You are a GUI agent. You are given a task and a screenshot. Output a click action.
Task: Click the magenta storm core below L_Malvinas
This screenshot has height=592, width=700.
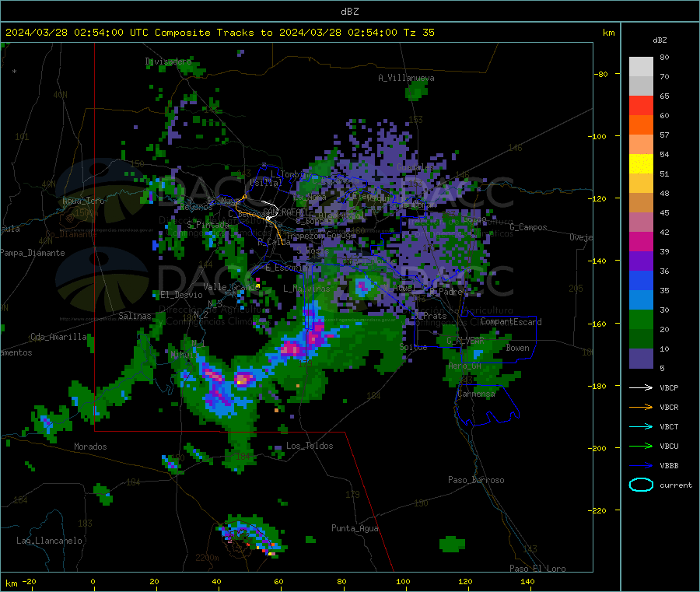click(x=317, y=334)
